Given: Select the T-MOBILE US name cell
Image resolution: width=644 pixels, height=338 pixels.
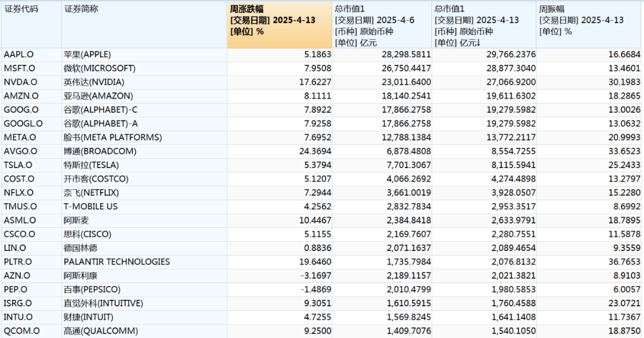Looking at the screenshot, I should 91,206.
